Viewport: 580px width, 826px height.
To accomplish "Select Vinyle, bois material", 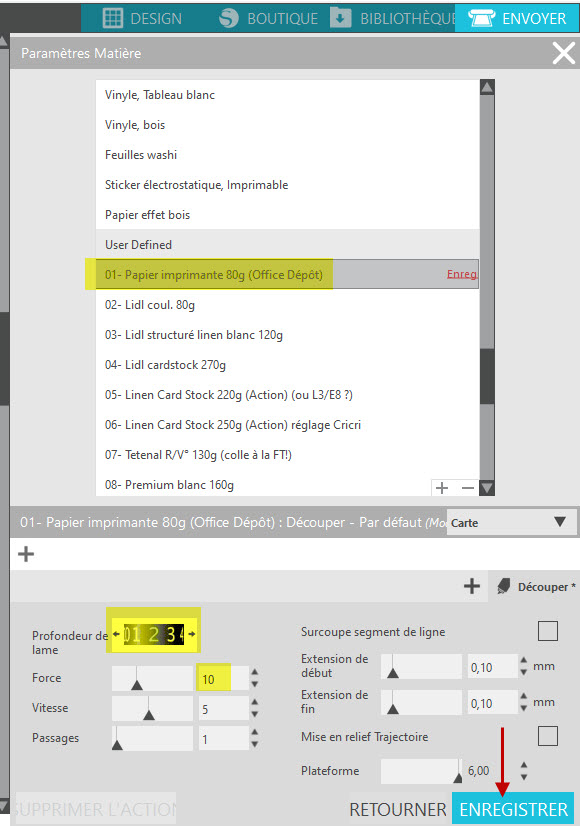I will point(288,125).
